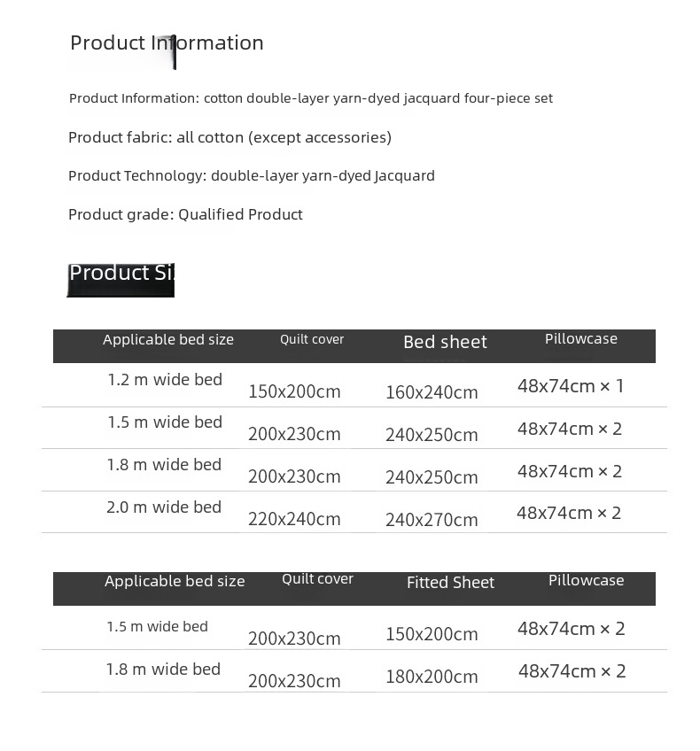Select the 220x240cm quilt cover size
This screenshot has width=700, height=751.
[294, 520]
